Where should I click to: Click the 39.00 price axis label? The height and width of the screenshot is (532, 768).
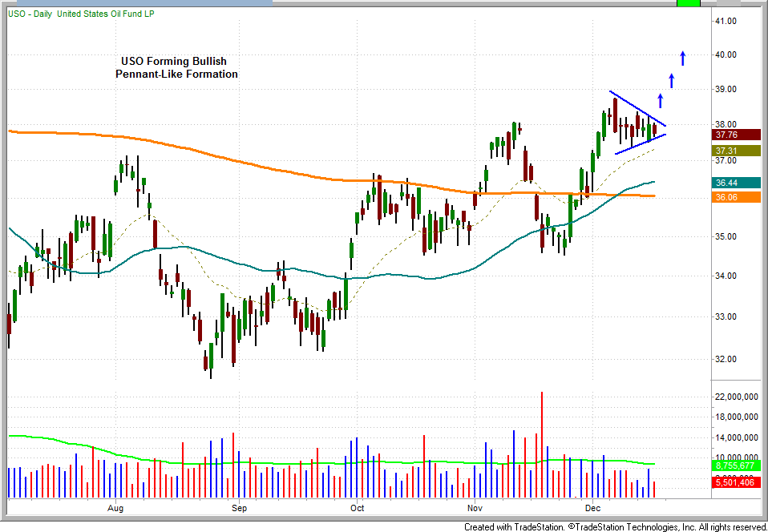(x=726, y=90)
